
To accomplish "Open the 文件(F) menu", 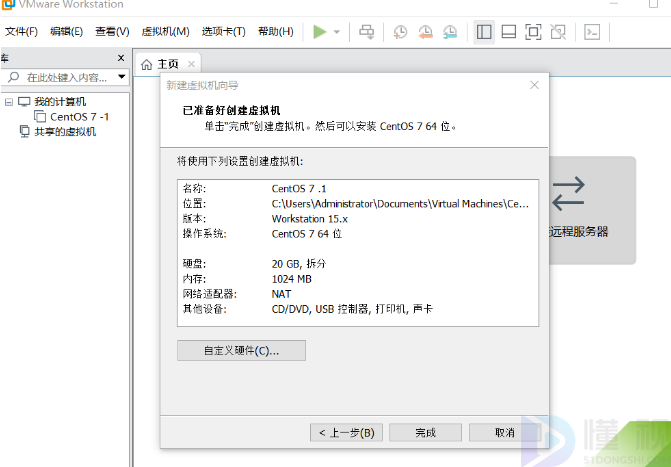I will click(21, 32).
